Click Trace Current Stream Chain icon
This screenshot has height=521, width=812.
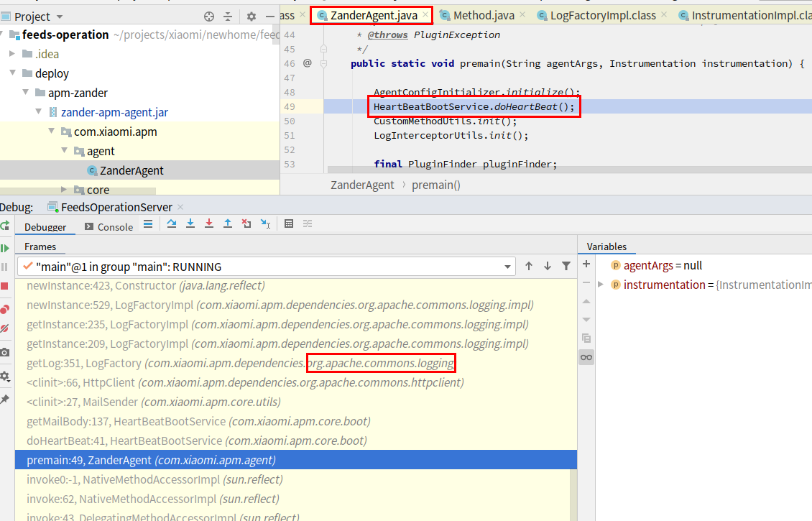[x=308, y=223]
